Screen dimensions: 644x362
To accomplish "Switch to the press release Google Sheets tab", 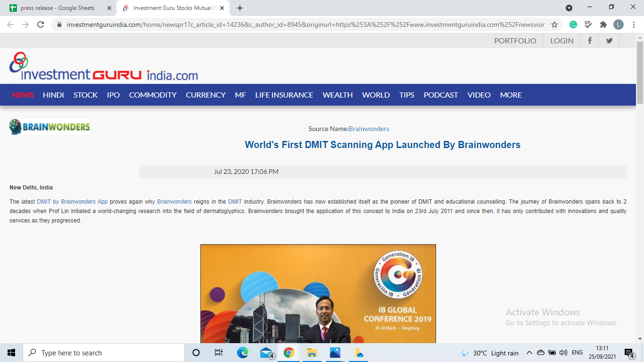I will [58, 8].
